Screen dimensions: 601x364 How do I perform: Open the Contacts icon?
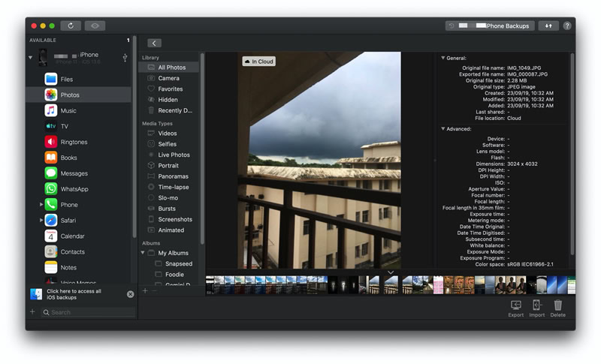[50, 252]
